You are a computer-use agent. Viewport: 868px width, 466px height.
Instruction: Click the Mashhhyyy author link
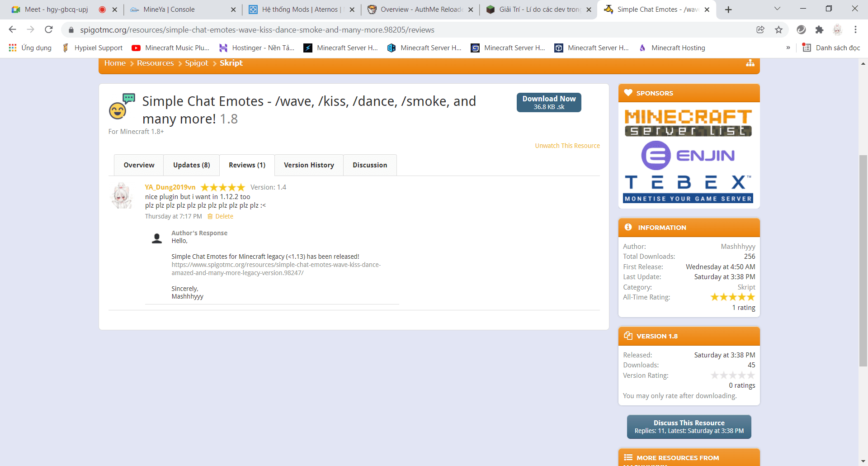(738, 247)
